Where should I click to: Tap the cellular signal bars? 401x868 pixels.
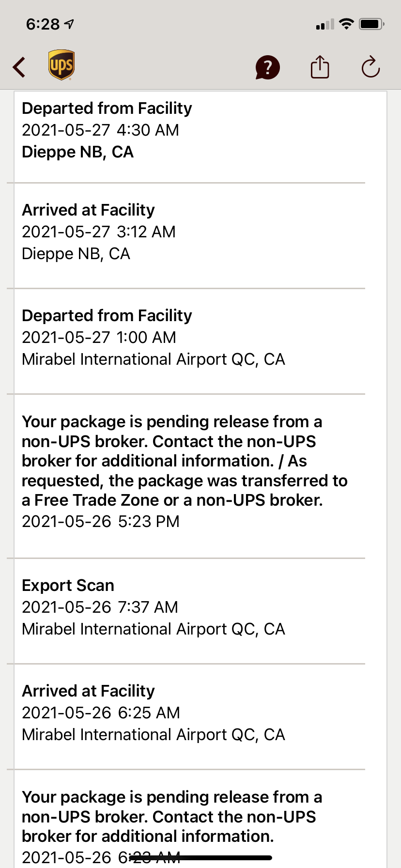coord(325,24)
